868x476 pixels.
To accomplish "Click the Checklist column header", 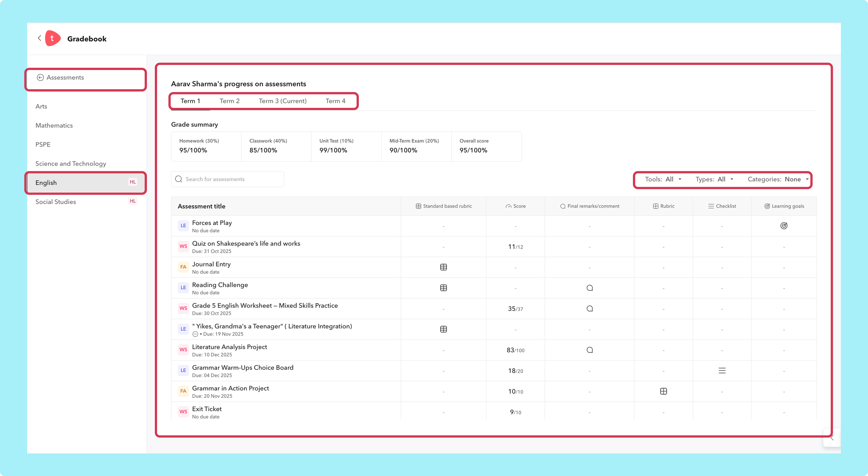I will pyautogui.click(x=722, y=206).
